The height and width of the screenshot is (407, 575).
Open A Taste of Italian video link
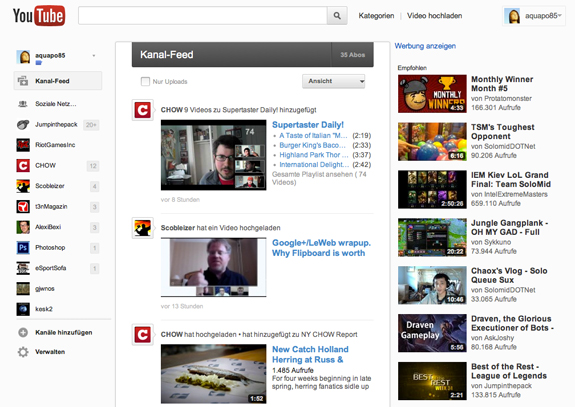pyautogui.click(x=313, y=136)
